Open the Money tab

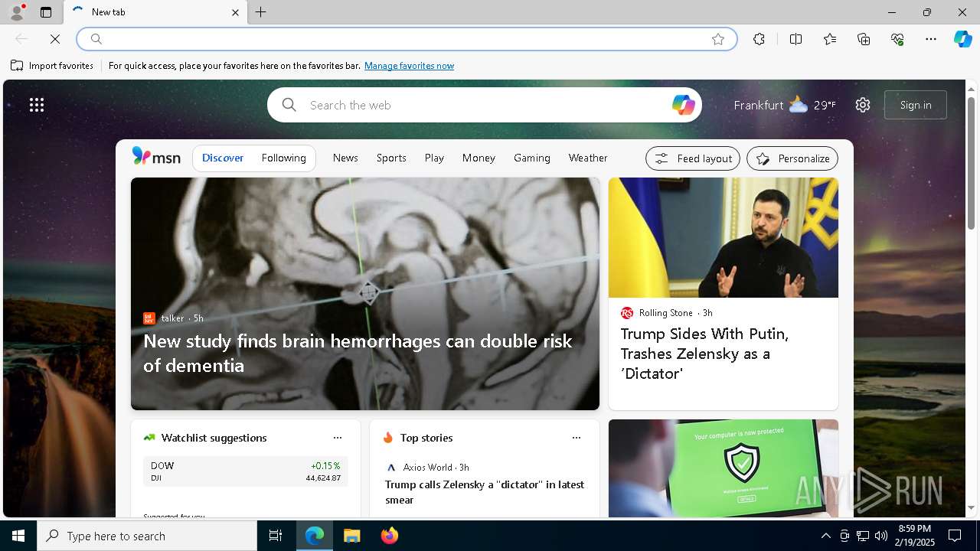pos(479,158)
